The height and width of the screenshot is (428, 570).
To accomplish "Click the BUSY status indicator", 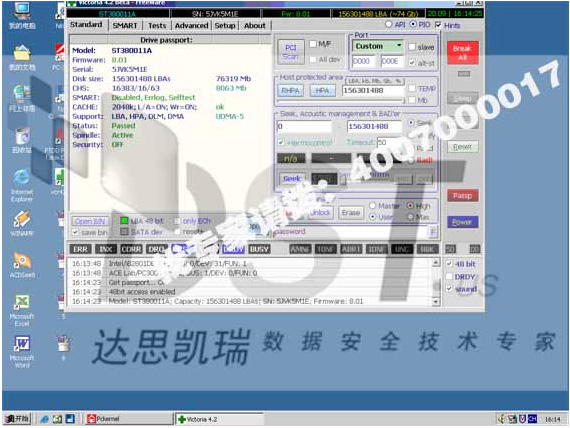I will coord(259,249).
